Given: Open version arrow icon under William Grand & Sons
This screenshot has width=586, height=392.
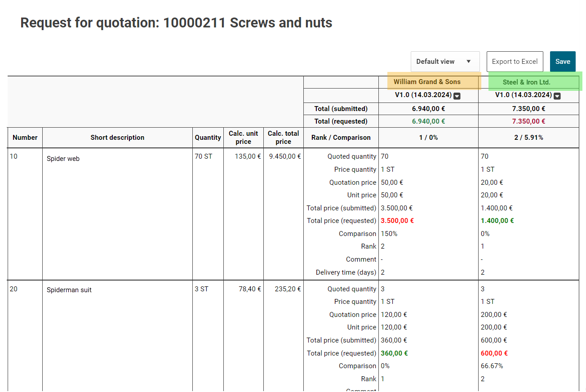Looking at the screenshot, I should click(457, 96).
